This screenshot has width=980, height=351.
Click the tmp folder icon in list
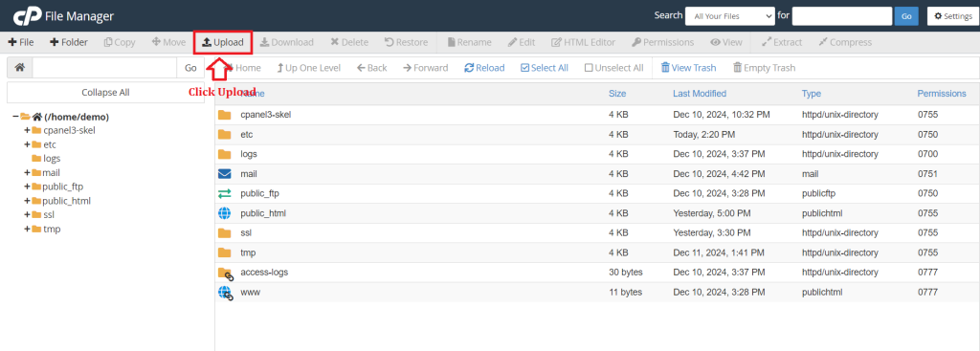click(224, 252)
